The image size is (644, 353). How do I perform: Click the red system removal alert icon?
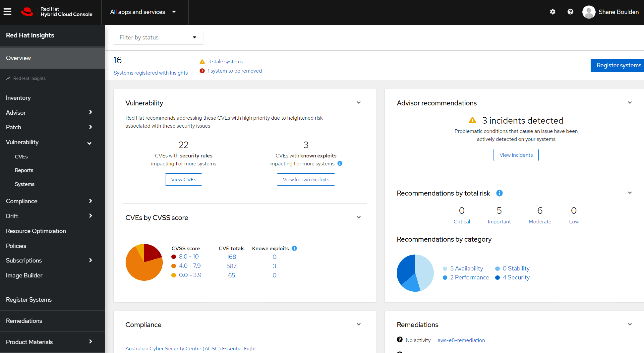202,71
